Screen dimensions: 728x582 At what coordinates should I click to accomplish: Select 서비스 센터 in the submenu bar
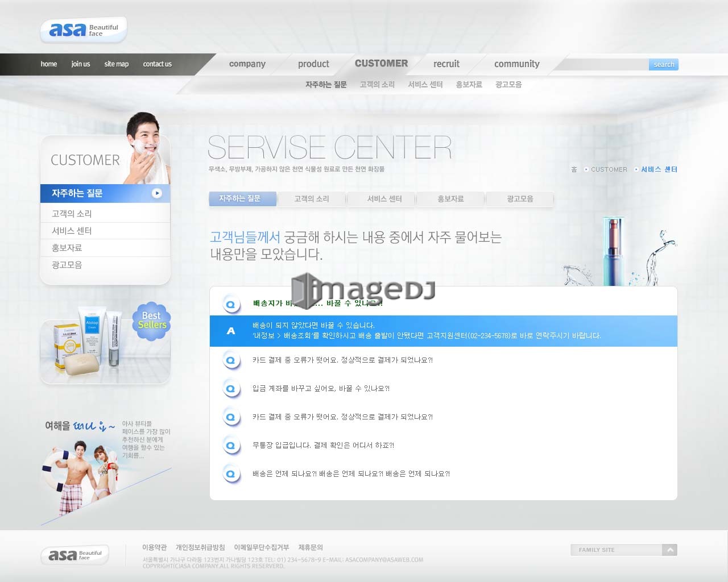pyautogui.click(x=425, y=85)
